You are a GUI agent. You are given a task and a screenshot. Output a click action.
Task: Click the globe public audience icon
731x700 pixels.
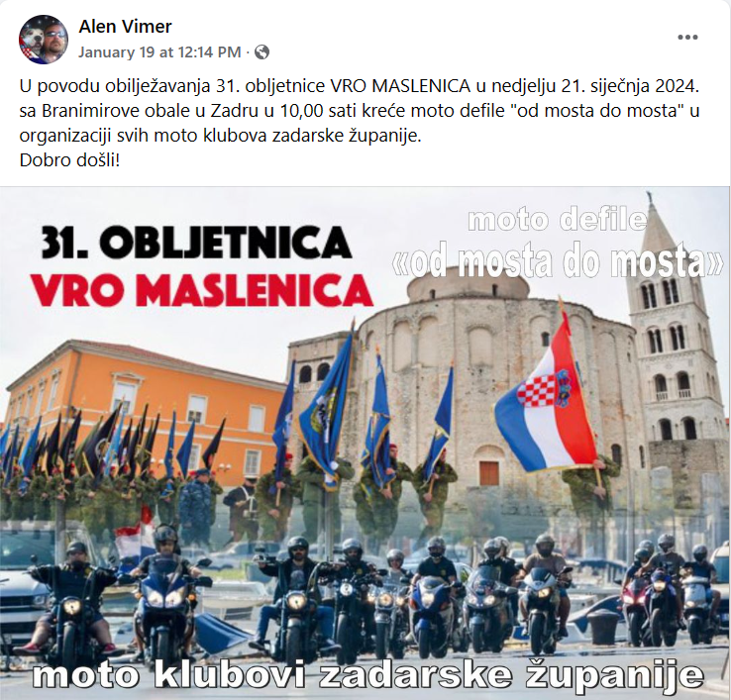tap(262, 51)
